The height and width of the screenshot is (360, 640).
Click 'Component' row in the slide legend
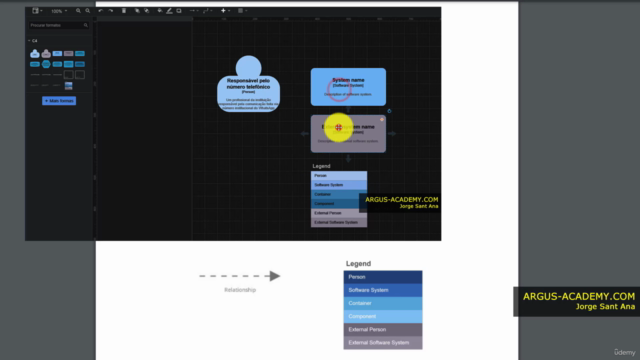pos(383,316)
